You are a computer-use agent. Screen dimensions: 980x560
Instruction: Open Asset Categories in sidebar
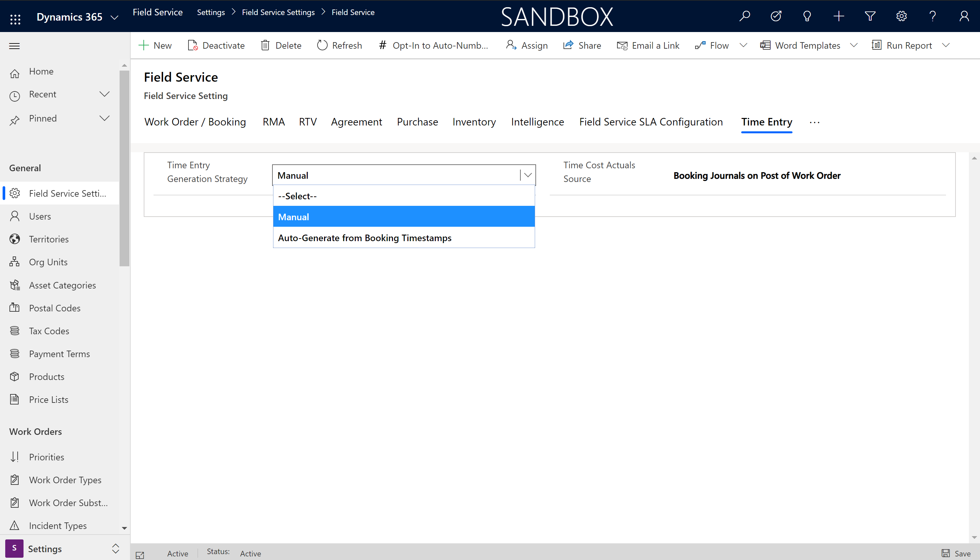click(59, 285)
